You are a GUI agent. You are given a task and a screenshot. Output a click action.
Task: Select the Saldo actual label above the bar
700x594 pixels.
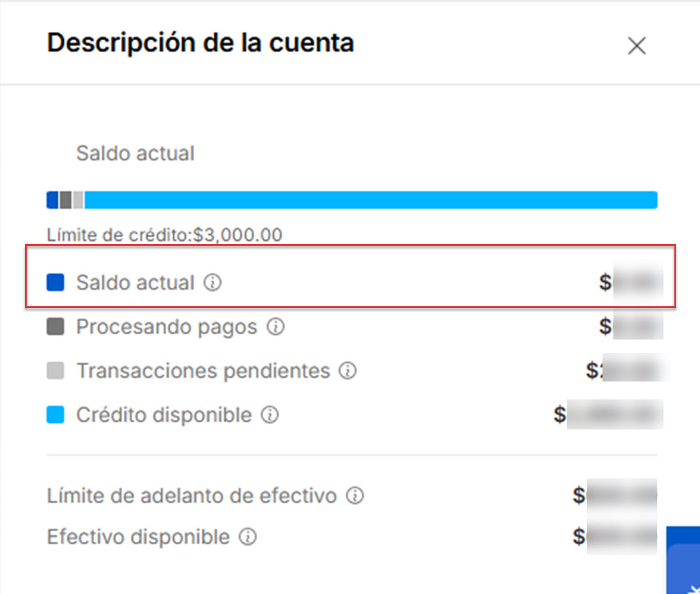[135, 153]
